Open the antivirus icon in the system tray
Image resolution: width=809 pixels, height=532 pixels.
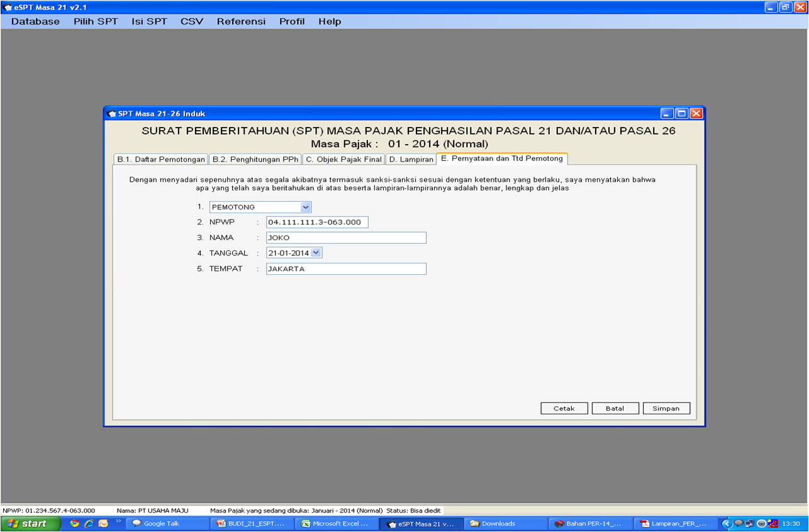tap(773, 523)
